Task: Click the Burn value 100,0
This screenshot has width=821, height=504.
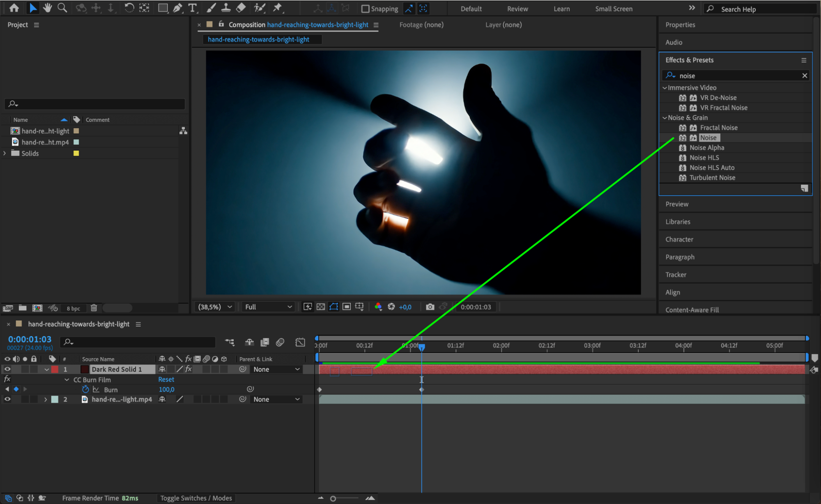Action: pos(166,389)
